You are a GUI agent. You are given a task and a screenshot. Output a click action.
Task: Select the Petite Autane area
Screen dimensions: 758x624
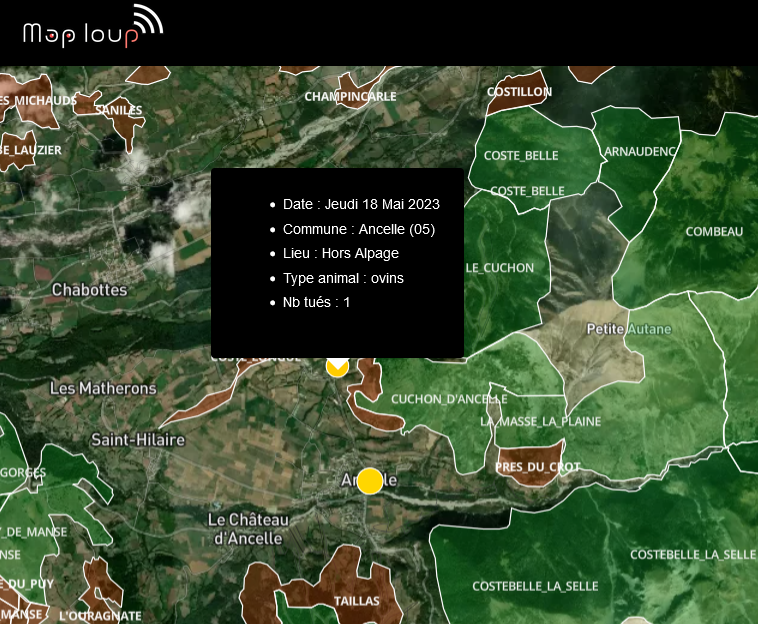(x=629, y=329)
